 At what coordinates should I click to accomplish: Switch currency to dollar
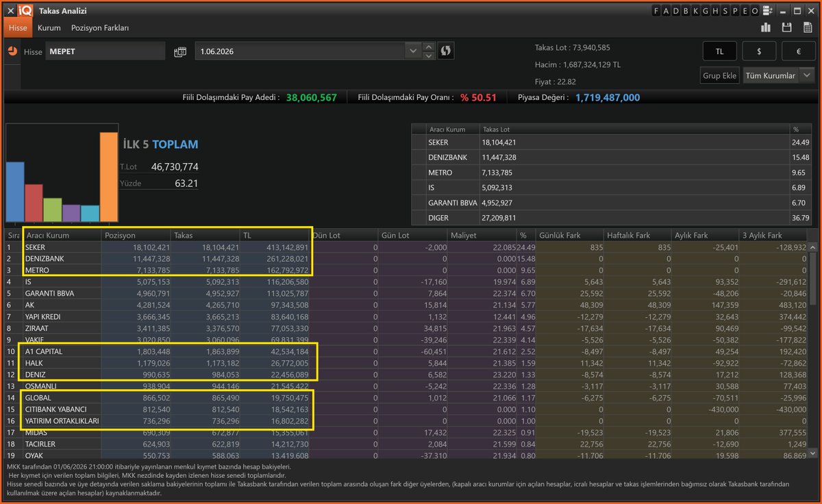click(x=759, y=51)
